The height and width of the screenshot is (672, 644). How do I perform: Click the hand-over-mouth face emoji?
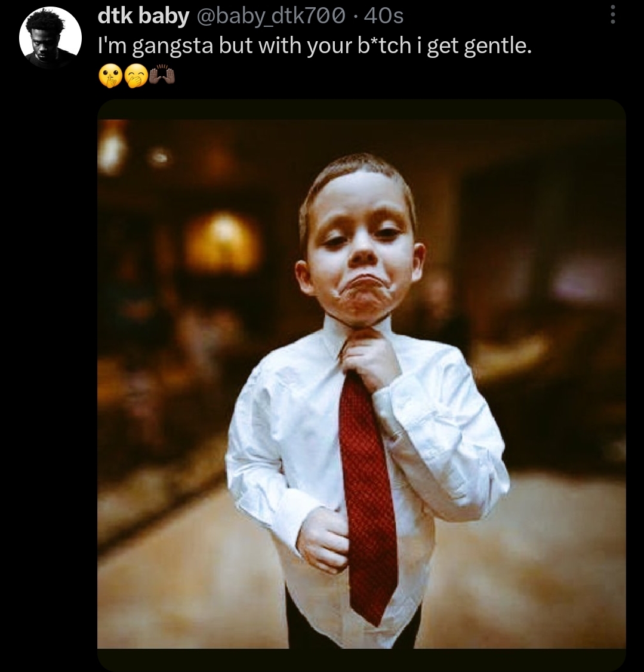coord(136,78)
